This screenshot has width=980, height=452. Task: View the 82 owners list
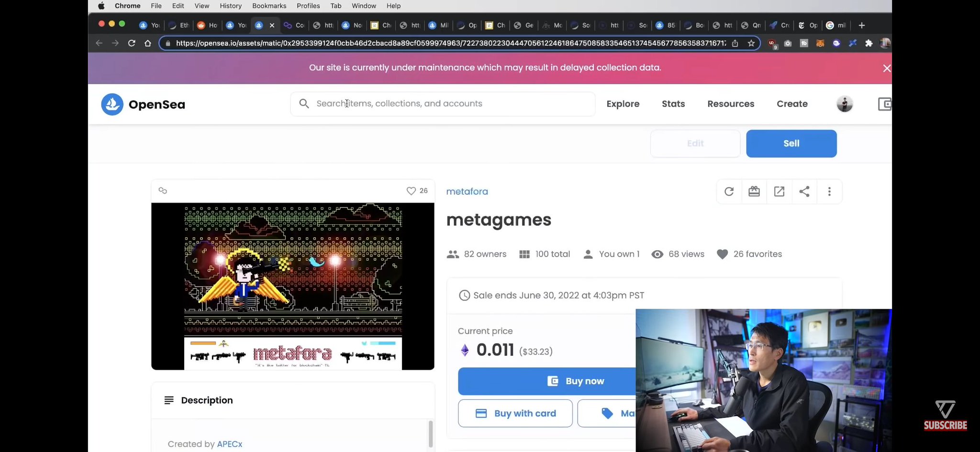(477, 254)
